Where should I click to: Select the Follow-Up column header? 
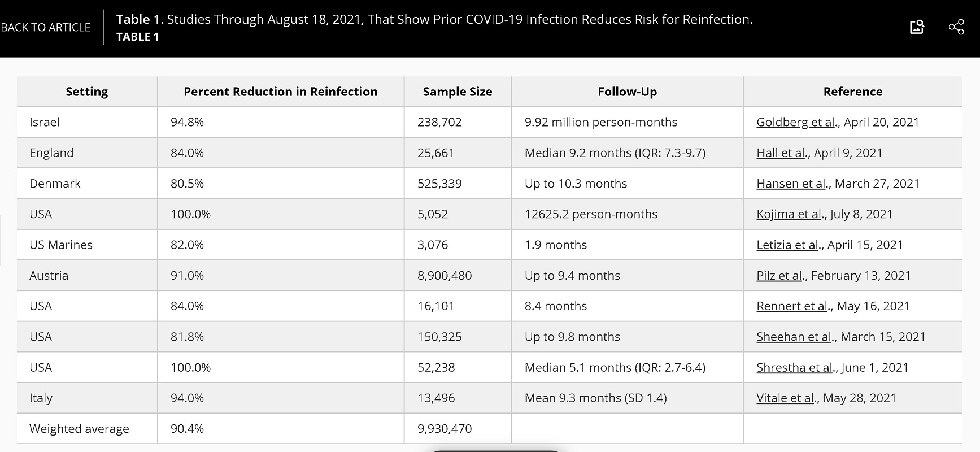[x=627, y=92]
